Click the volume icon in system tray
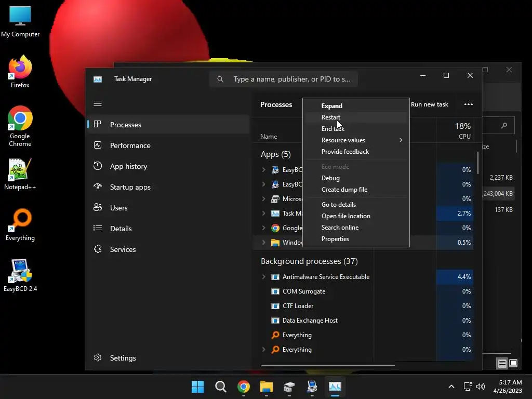Image resolution: width=532 pixels, height=399 pixels. 481,387
